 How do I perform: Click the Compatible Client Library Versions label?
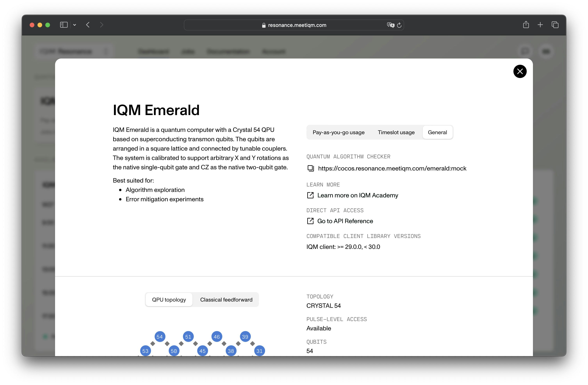coord(363,236)
